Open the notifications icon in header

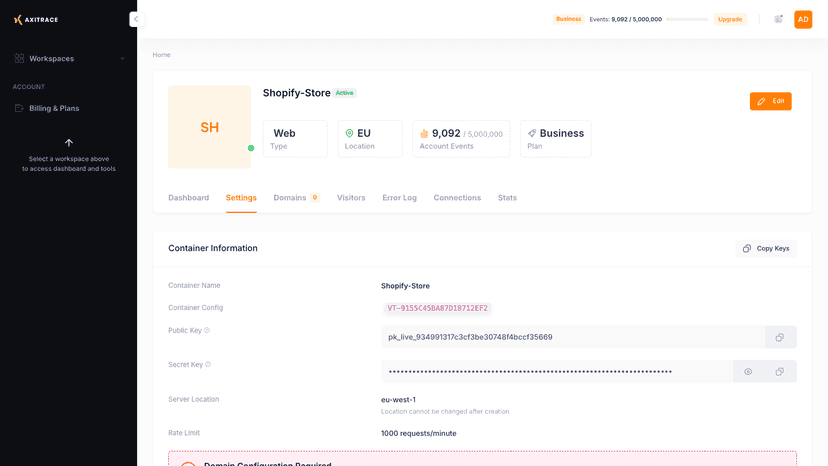click(778, 19)
